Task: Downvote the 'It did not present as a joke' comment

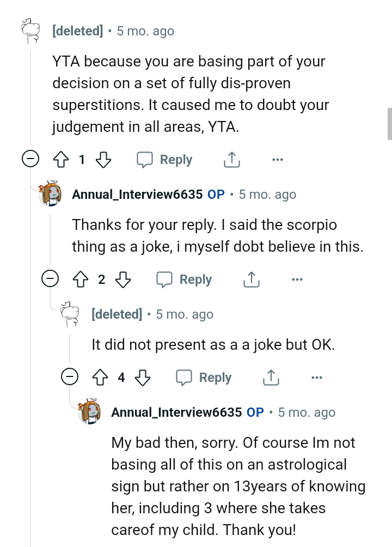Action: (142, 378)
